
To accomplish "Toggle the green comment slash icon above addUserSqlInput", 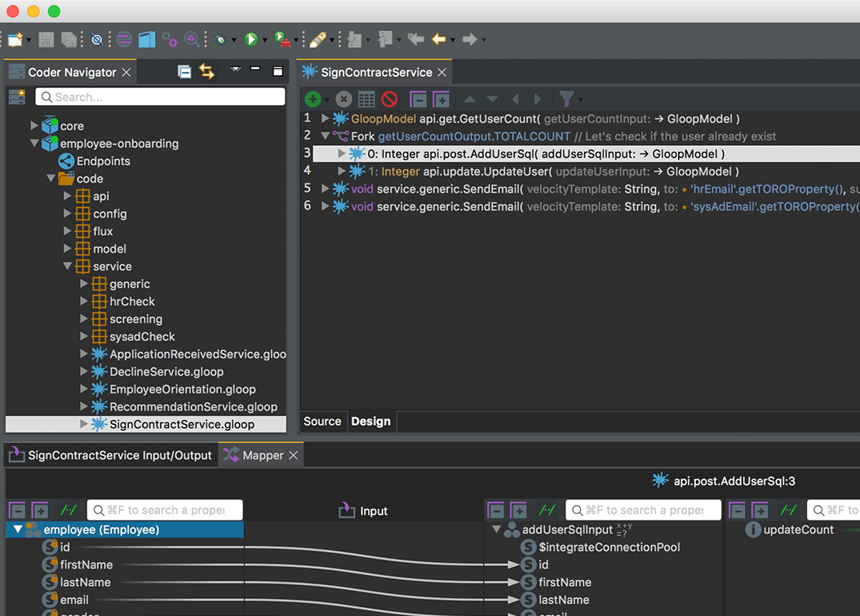I will pos(547,510).
